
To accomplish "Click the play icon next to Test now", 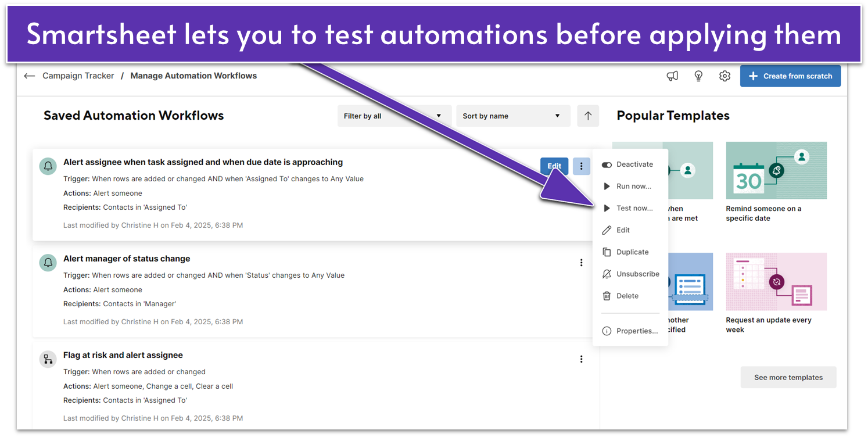I will [x=607, y=208].
